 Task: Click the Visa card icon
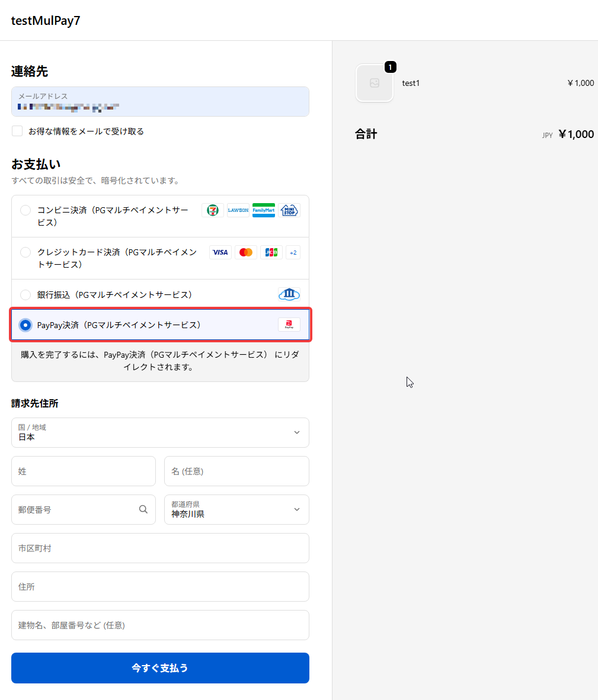220,252
